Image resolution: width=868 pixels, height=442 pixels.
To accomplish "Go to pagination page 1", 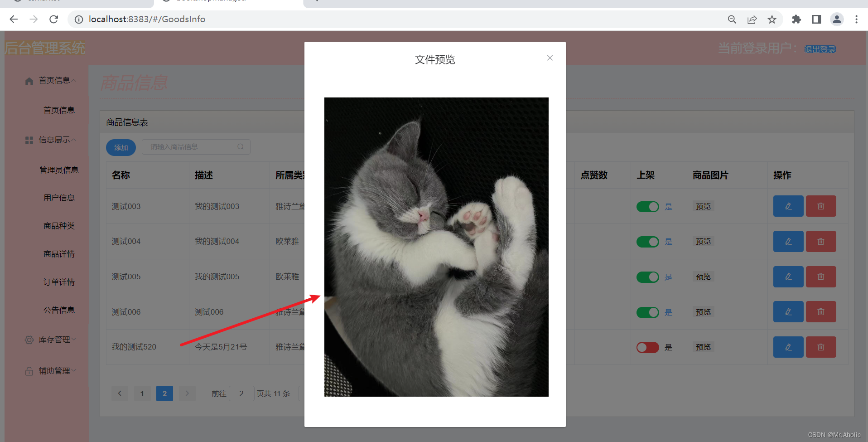I will 142,393.
